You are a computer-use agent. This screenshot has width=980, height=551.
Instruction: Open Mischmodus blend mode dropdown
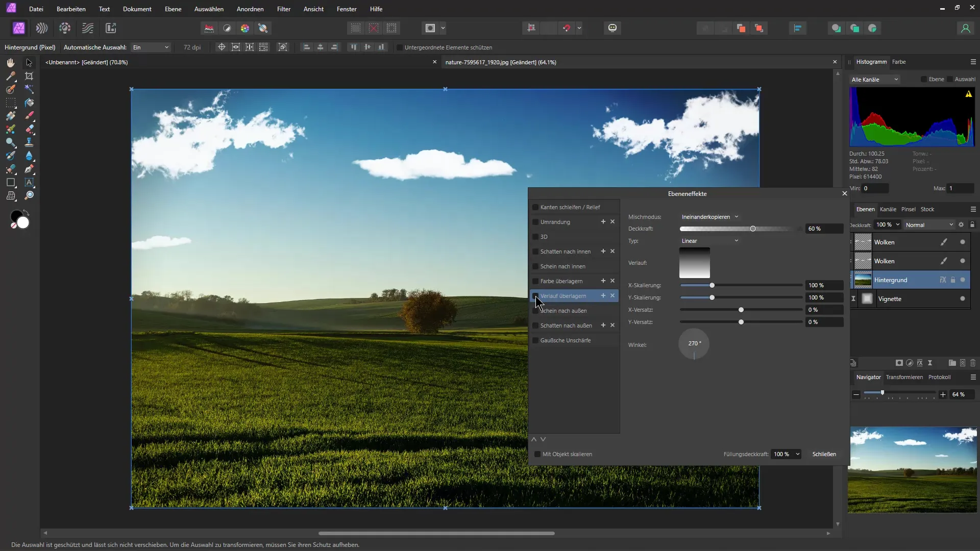709,217
